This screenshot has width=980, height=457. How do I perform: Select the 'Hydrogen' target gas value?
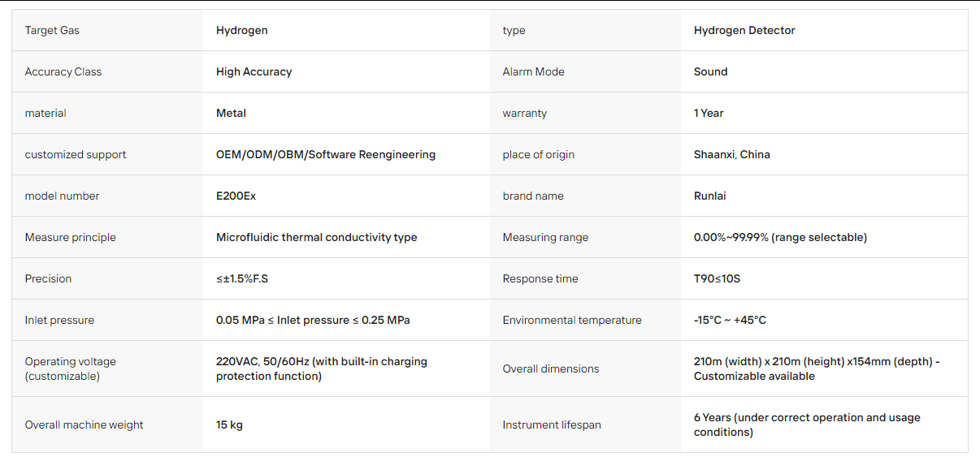[x=242, y=30]
